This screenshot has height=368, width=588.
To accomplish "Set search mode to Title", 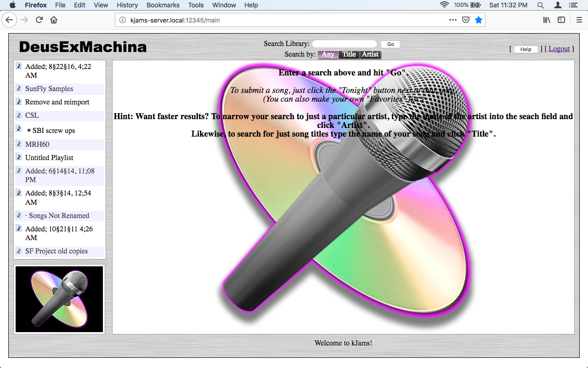I will 349,54.
